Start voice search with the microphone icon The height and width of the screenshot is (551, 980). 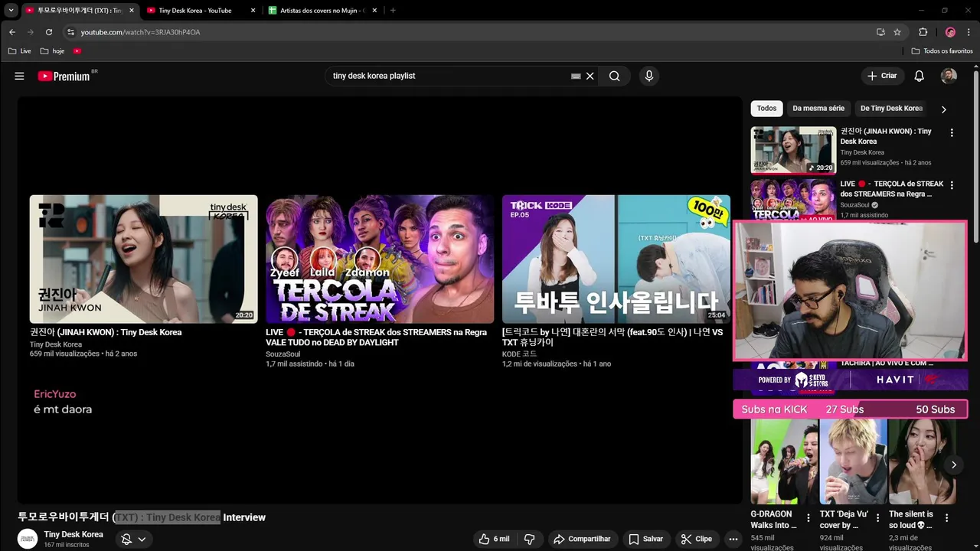click(649, 76)
